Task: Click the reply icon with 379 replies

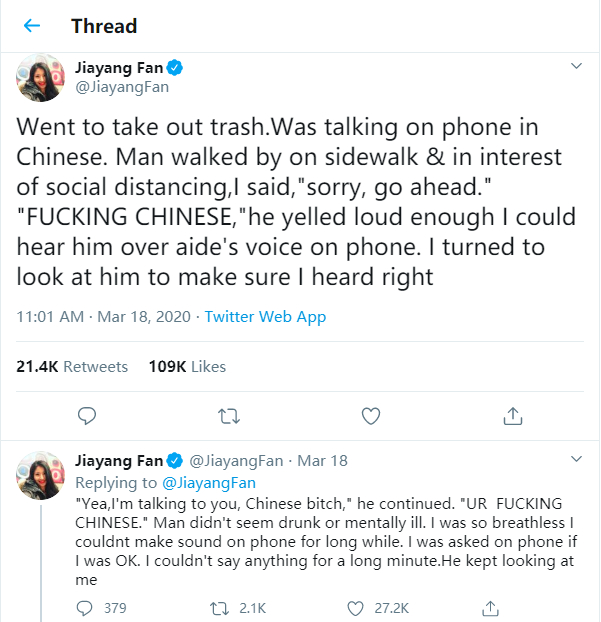Action: click(87, 607)
